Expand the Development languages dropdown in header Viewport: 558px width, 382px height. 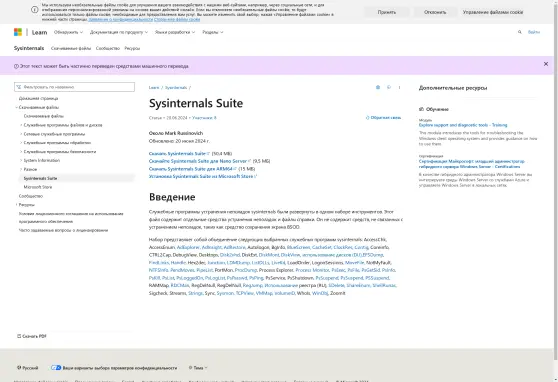point(175,32)
